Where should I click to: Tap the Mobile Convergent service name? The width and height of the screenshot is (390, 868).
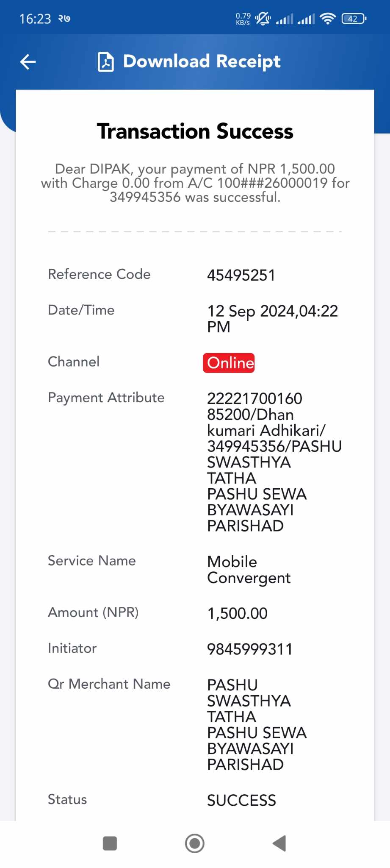click(x=249, y=570)
